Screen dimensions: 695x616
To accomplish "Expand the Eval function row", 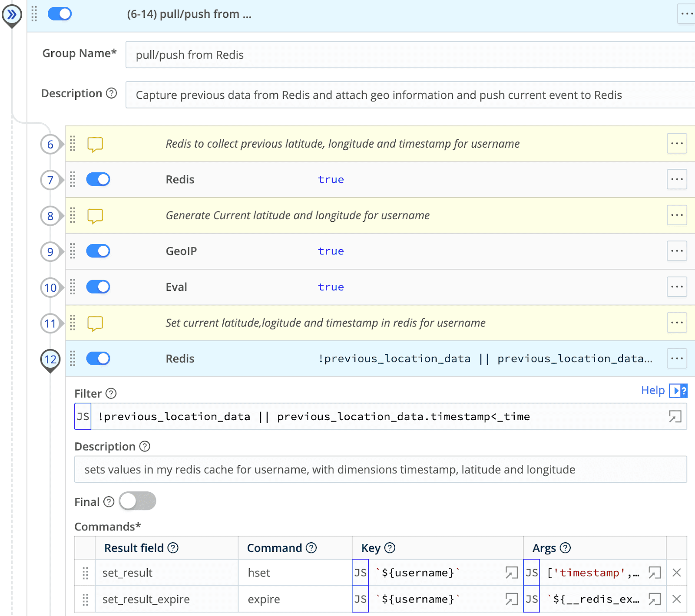I will point(176,287).
